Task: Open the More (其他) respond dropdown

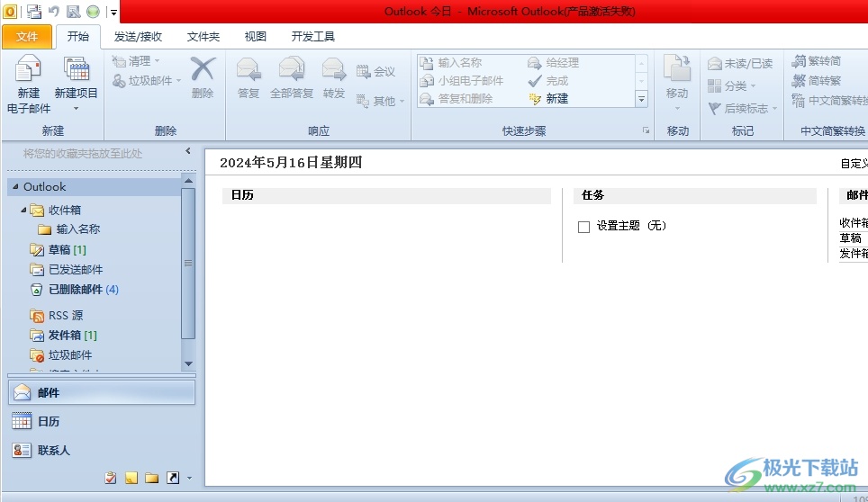Action: pyautogui.click(x=380, y=101)
